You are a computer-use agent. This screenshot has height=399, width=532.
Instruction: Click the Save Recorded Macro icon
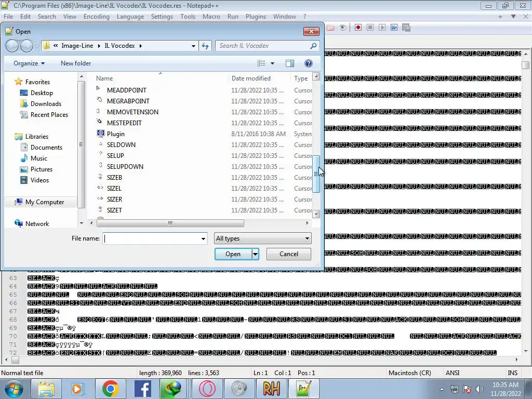406,28
